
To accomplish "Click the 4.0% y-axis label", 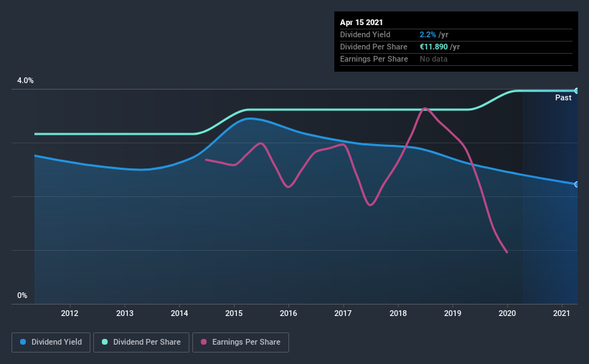I will click(25, 80).
